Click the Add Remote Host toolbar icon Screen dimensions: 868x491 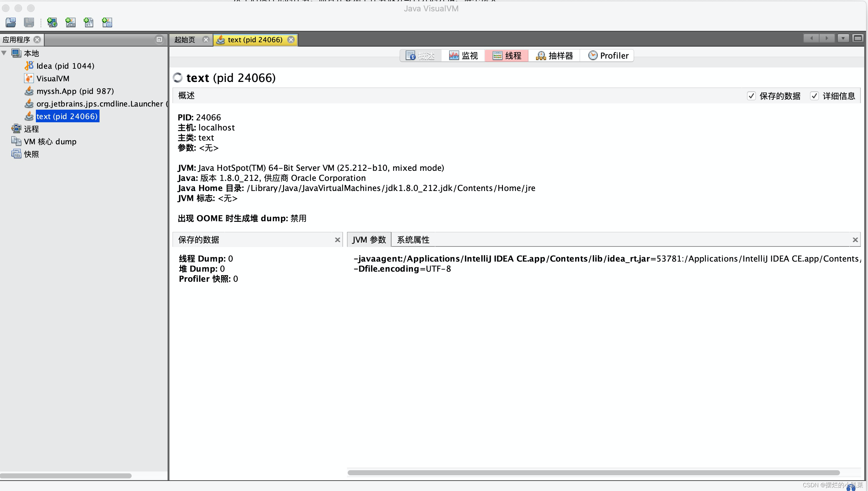coord(52,22)
